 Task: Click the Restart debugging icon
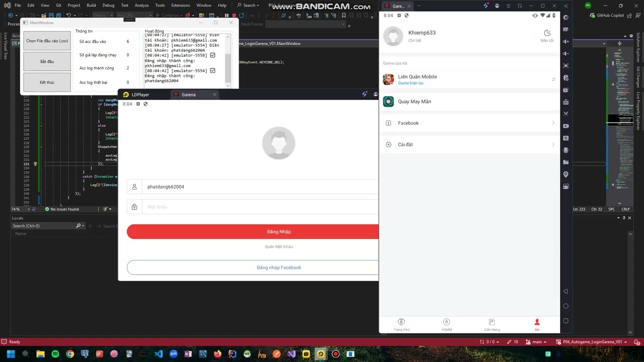tap(242, 15)
